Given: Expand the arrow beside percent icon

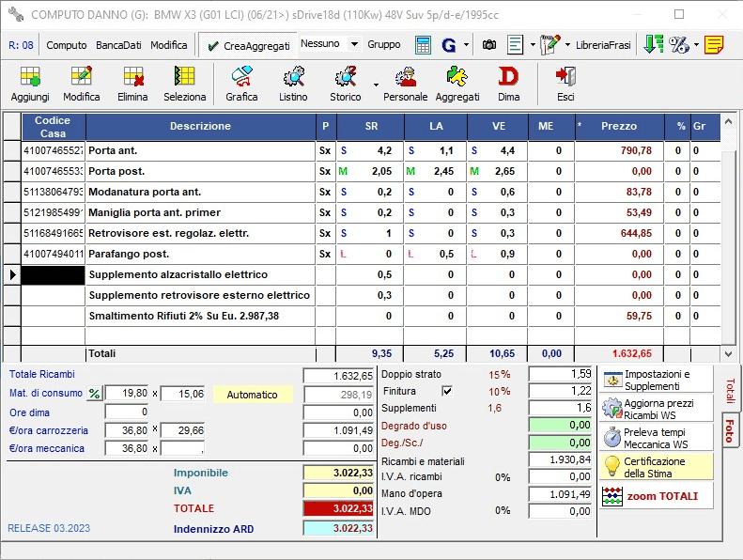Looking at the screenshot, I should coord(696,45).
